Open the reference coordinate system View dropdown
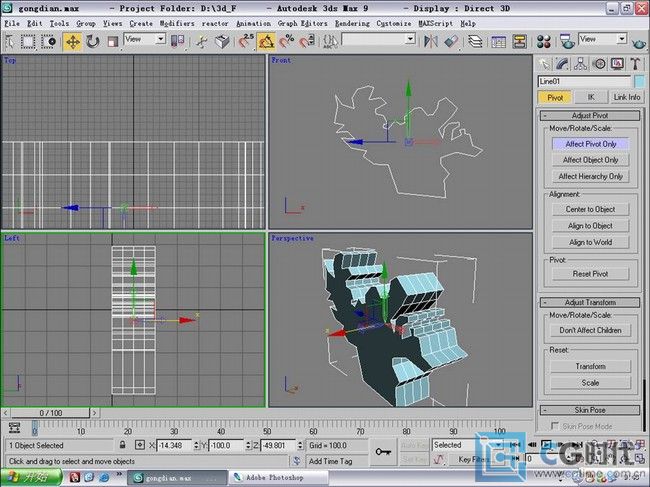Screen dimensions: 650x487 pyautogui.click(x=145, y=39)
